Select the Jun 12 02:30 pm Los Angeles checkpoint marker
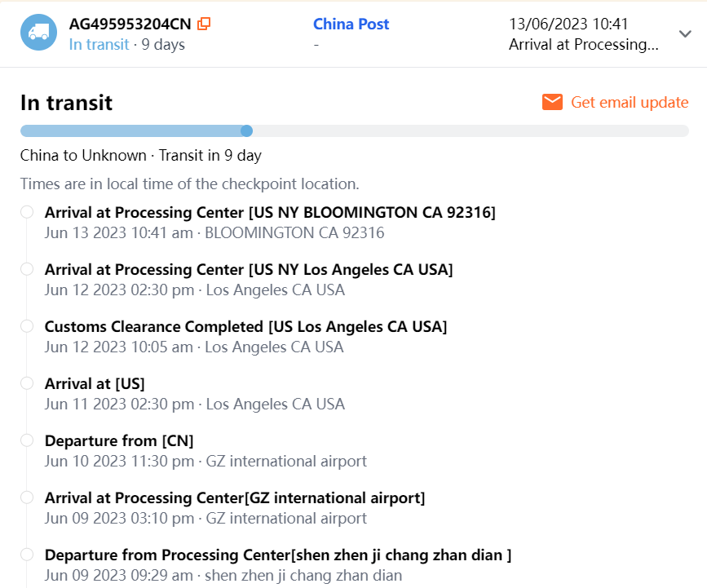This screenshot has height=588, width=707. (x=27, y=269)
